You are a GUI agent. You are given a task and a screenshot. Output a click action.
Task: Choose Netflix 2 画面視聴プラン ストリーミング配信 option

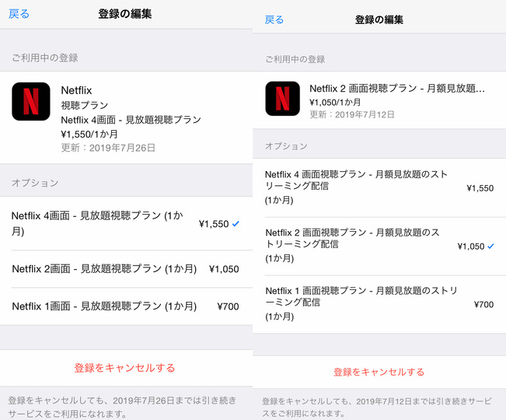pos(379,247)
